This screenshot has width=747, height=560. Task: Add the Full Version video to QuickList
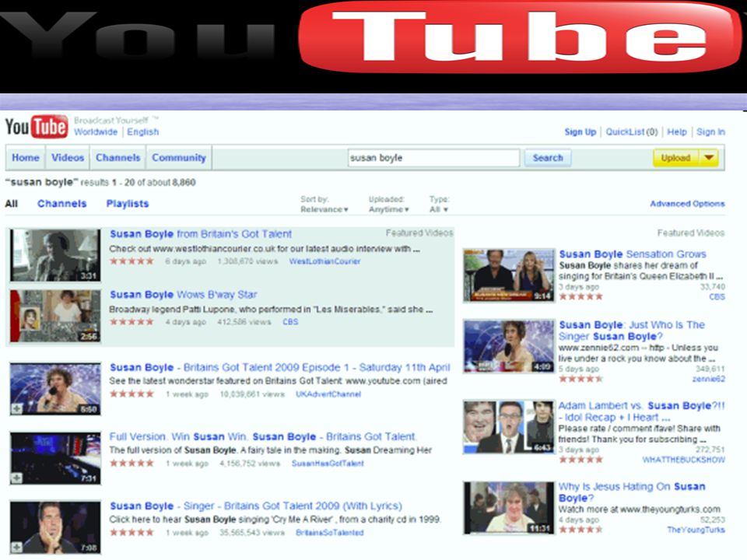16,478
